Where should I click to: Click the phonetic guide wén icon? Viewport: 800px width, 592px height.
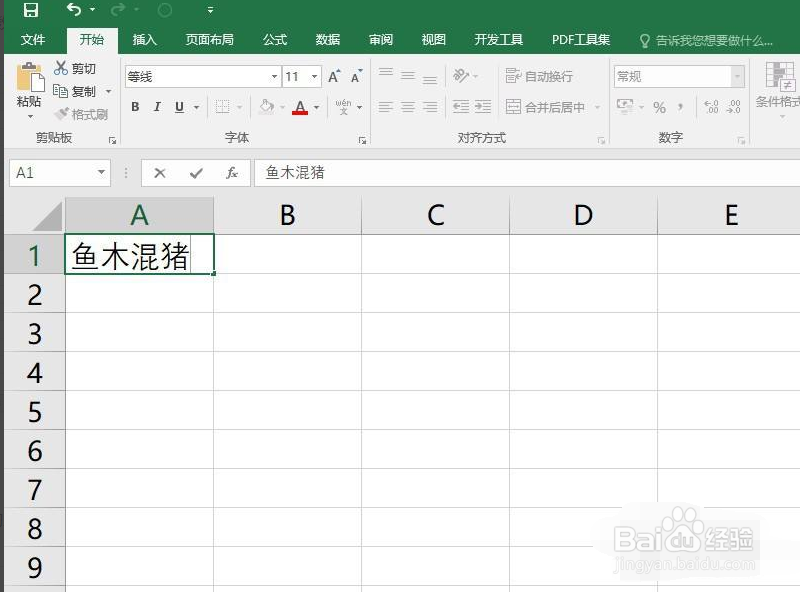pos(343,107)
